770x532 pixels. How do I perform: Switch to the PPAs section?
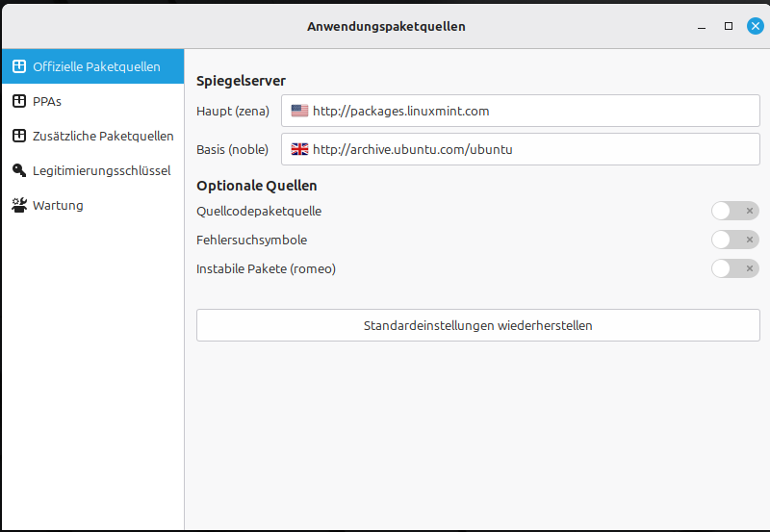pos(47,101)
